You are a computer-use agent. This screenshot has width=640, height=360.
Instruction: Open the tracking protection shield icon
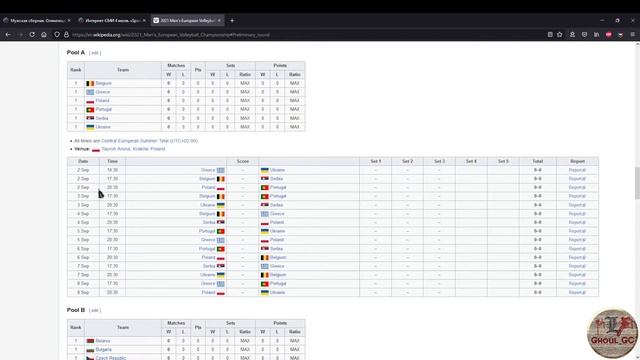click(57, 35)
